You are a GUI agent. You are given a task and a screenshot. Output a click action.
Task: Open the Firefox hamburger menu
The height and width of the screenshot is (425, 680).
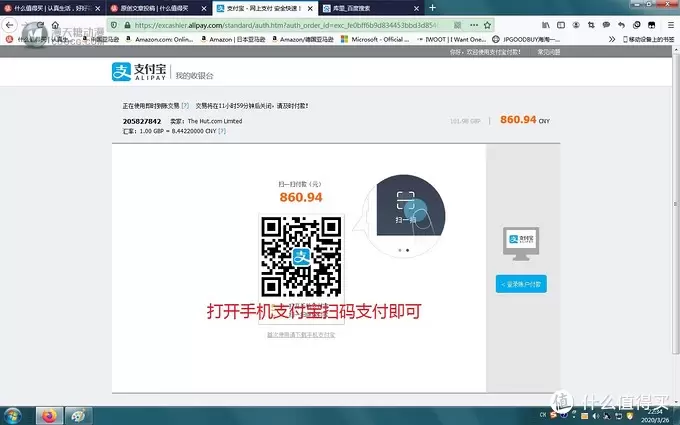[670, 25]
